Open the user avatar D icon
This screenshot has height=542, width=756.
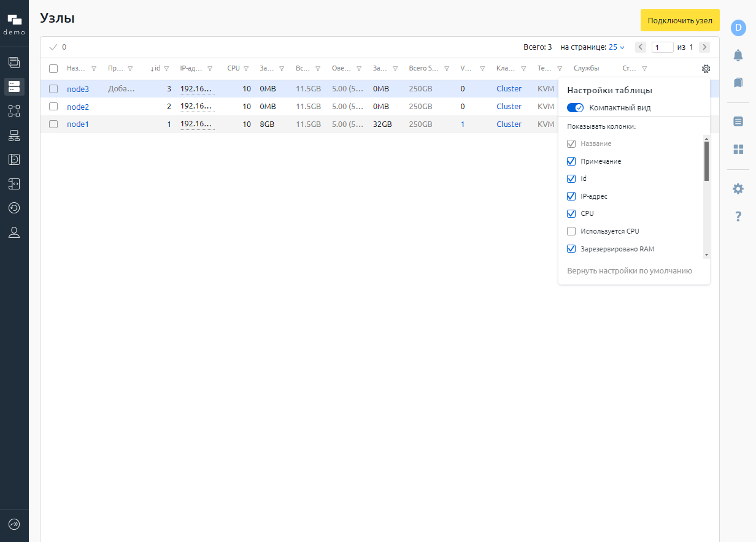(x=738, y=28)
